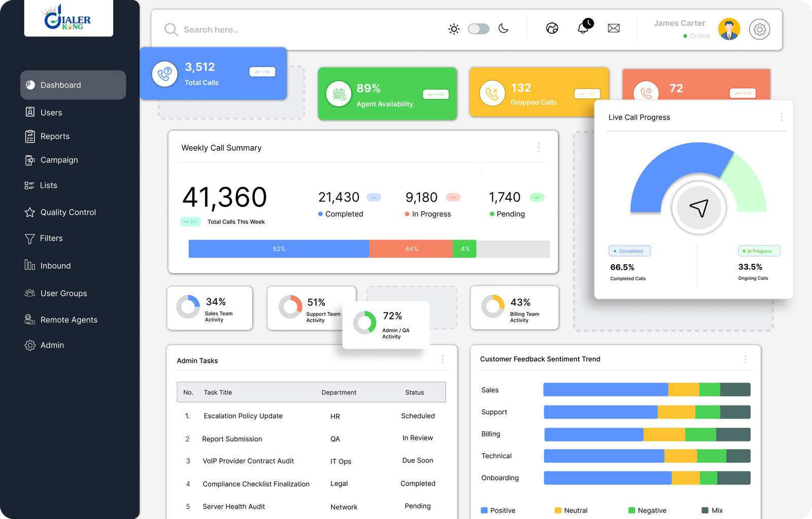The width and height of the screenshot is (812, 519).
Task: Expand the Reports sidebar section
Action: pos(55,136)
